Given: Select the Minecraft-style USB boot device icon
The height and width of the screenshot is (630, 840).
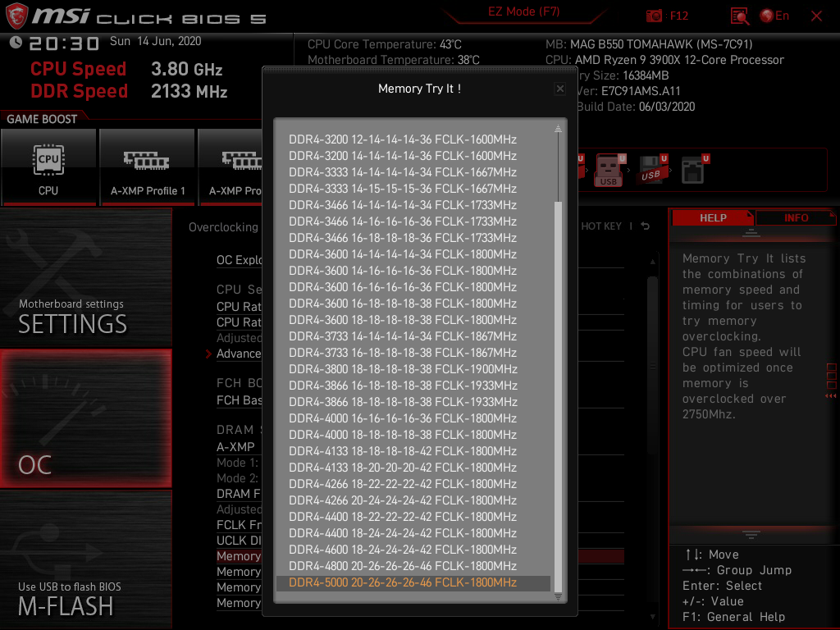Looking at the screenshot, I should (x=609, y=171).
